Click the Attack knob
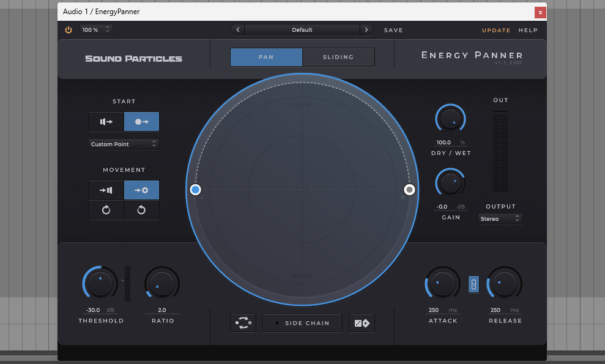The width and height of the screenshot is (605, 364). (x=442, y=284)
